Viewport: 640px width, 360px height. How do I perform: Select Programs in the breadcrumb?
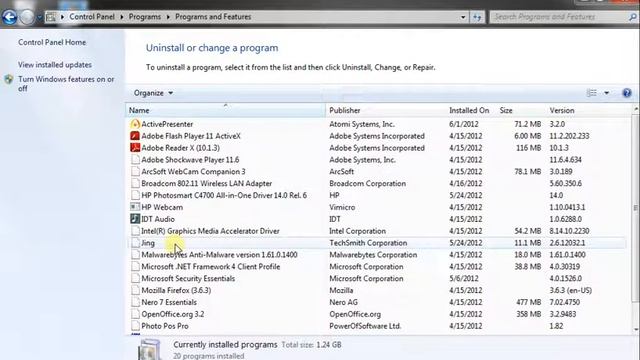click(x=144, y=17)
